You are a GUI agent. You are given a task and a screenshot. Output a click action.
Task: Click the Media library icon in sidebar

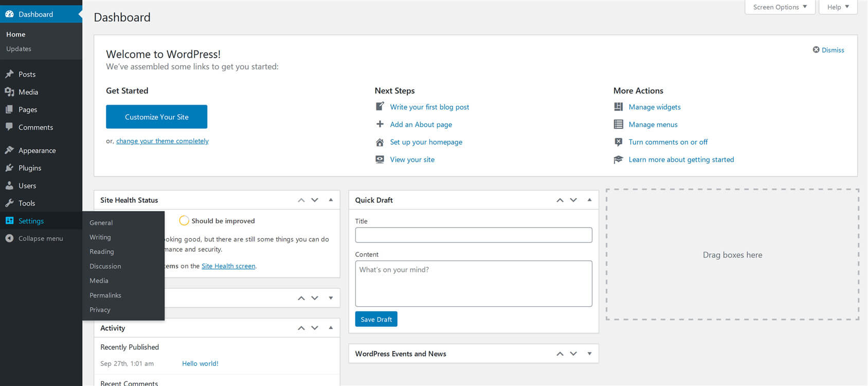tap(9, 92)
